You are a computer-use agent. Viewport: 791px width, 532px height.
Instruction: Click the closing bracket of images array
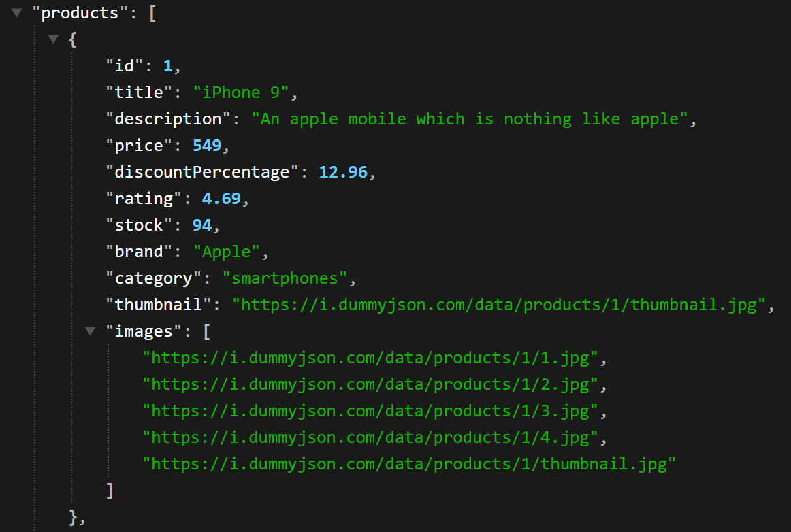point(110,491)
